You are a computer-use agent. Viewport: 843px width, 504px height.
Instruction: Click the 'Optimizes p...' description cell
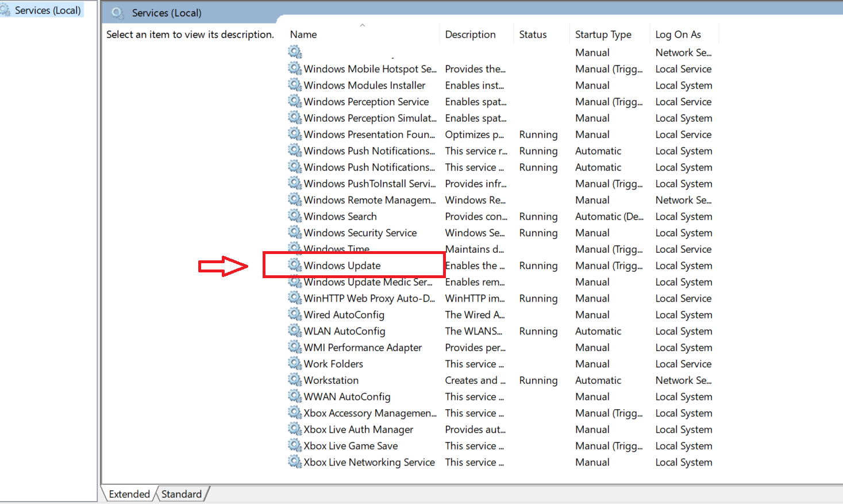475,134
